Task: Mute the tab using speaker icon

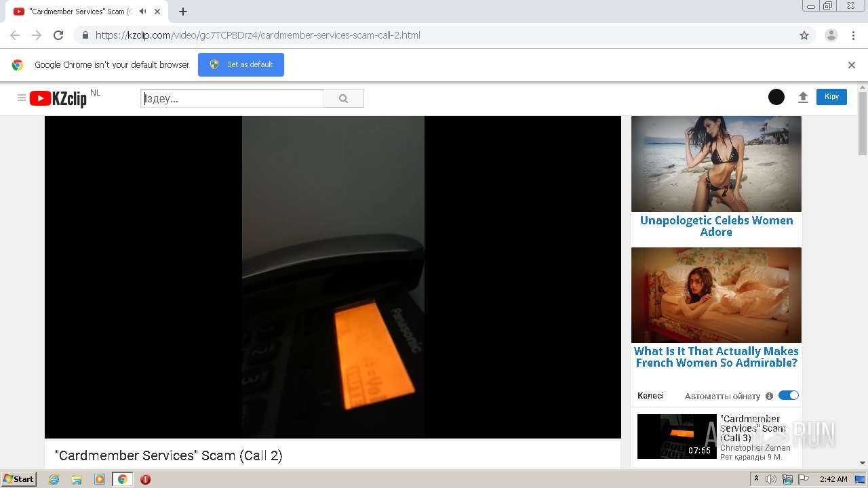Action: 143,12
